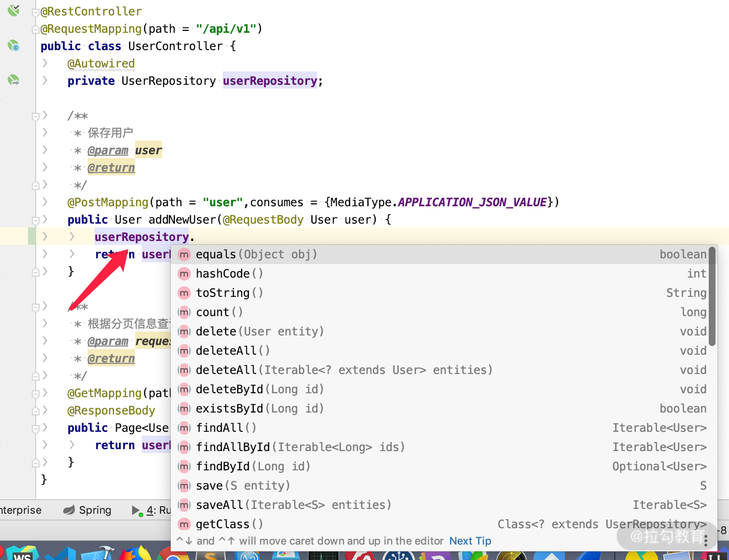Collapse the fold marker at @RestController
This screenshot has width=729, height=560.
[x=35, y=12]
